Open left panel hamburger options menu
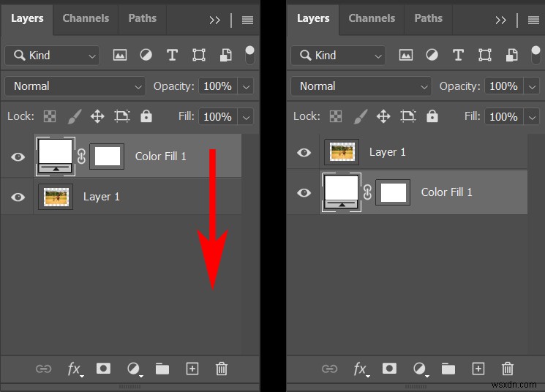The width and height of the screenshot is (545, 392). 247,20
